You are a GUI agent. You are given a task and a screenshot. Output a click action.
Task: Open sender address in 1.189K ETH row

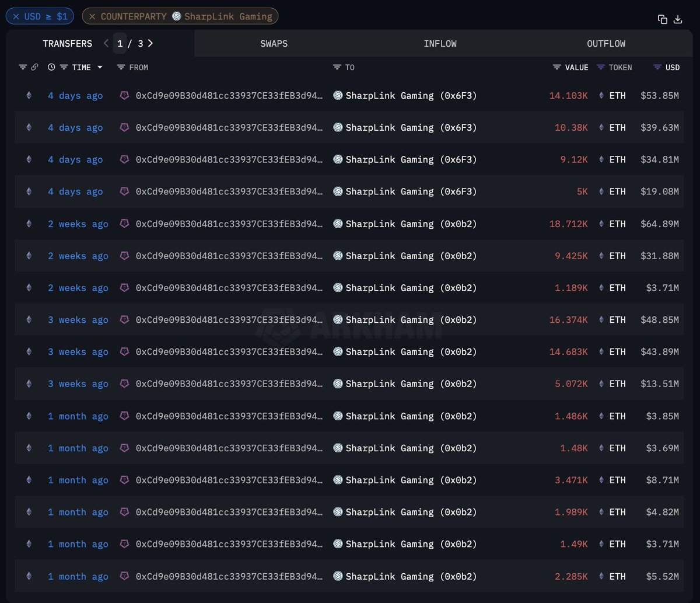(229, 288)
